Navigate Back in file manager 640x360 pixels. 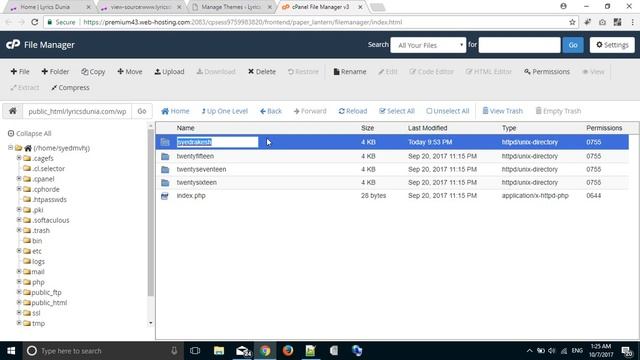tap(271, 111)
